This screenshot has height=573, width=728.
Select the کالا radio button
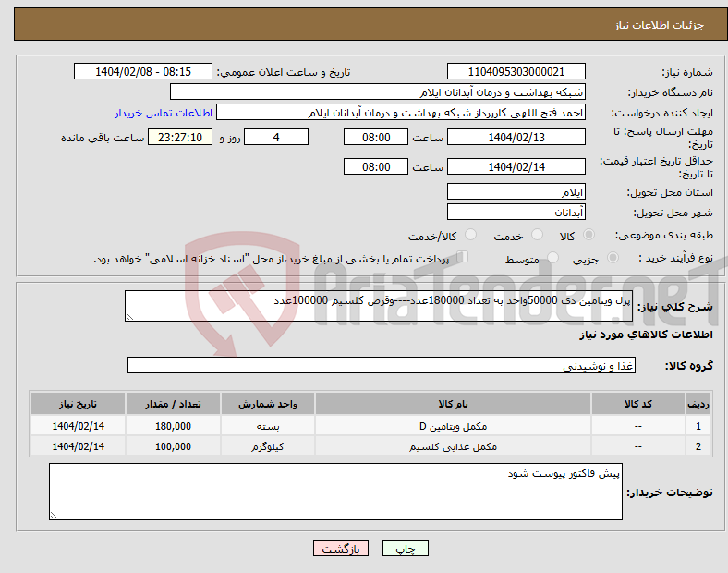pos(588,235)
